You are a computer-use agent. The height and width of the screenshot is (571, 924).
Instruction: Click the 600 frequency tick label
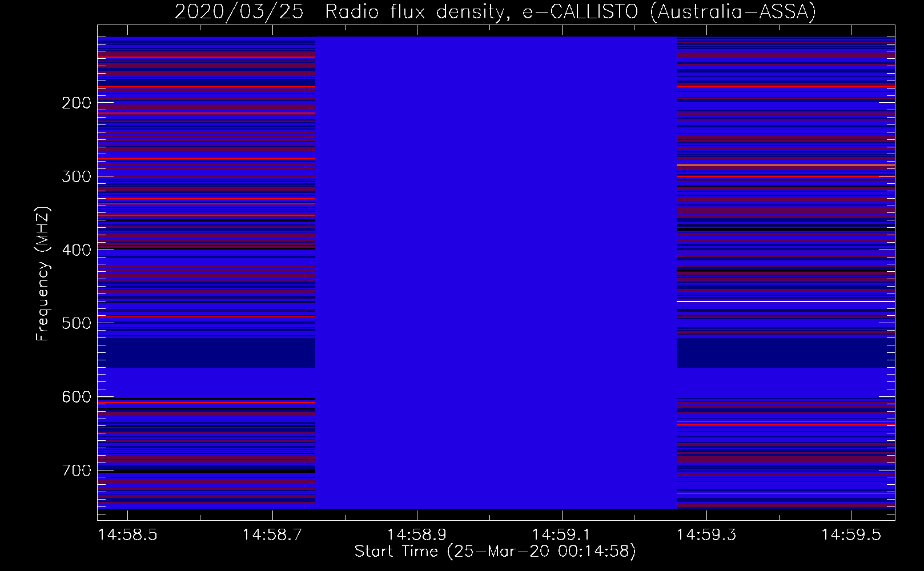click(77, 397)
